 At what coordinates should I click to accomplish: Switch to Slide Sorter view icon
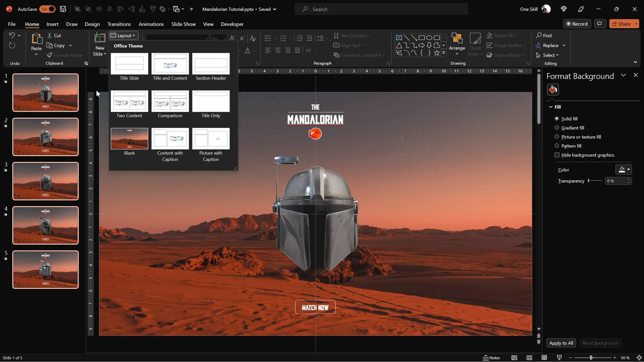[529, 358]
